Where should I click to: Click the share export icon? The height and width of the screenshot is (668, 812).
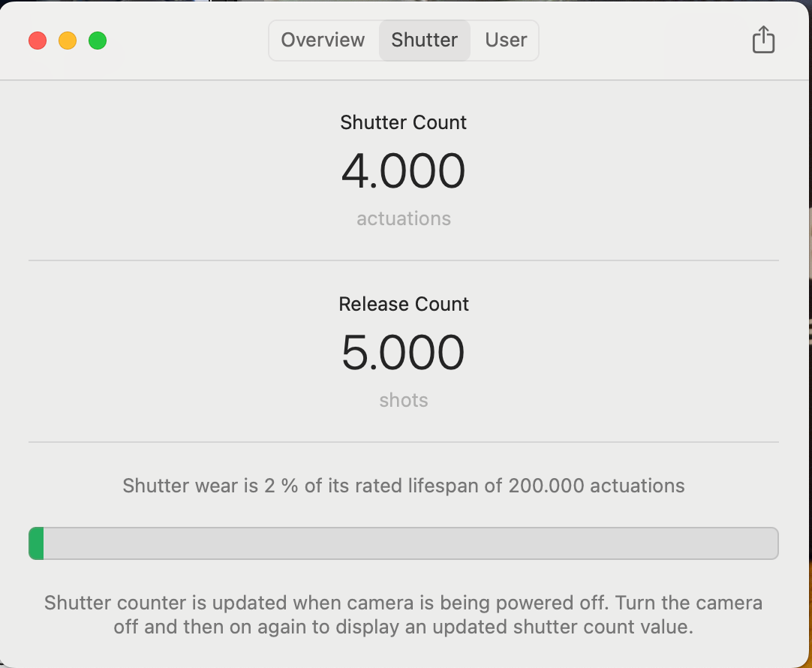coord(762,40)
